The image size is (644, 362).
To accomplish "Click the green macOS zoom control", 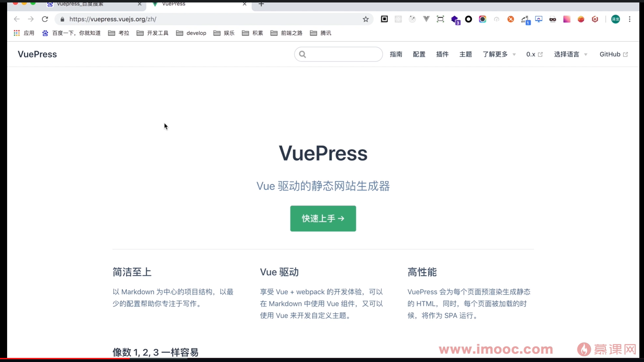I will (x=33, y=3).
